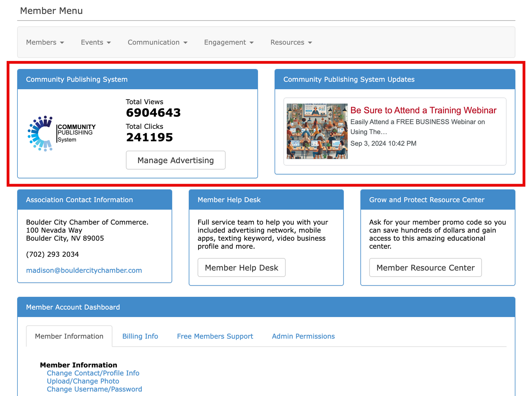The width and height of the screenshot is (532, 396).
Task: Select the Member Information tab
Action: (x=69, y=336)
